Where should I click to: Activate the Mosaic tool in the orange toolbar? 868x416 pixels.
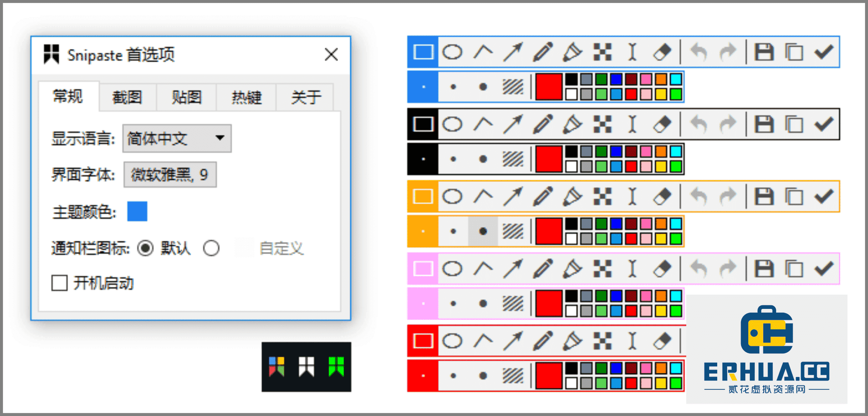coord(603,196)
